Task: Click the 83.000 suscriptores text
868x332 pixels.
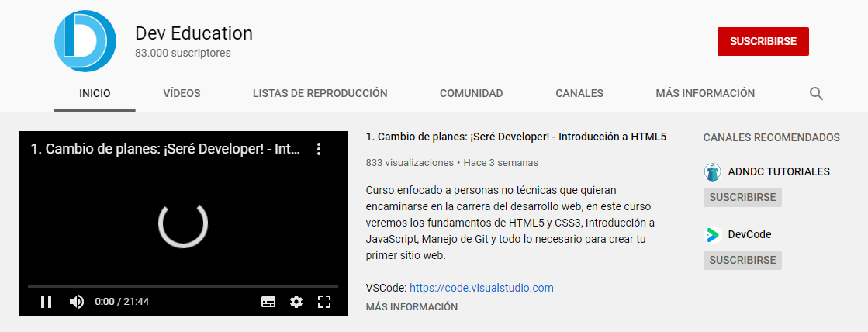Action: (x=183, y=53)
